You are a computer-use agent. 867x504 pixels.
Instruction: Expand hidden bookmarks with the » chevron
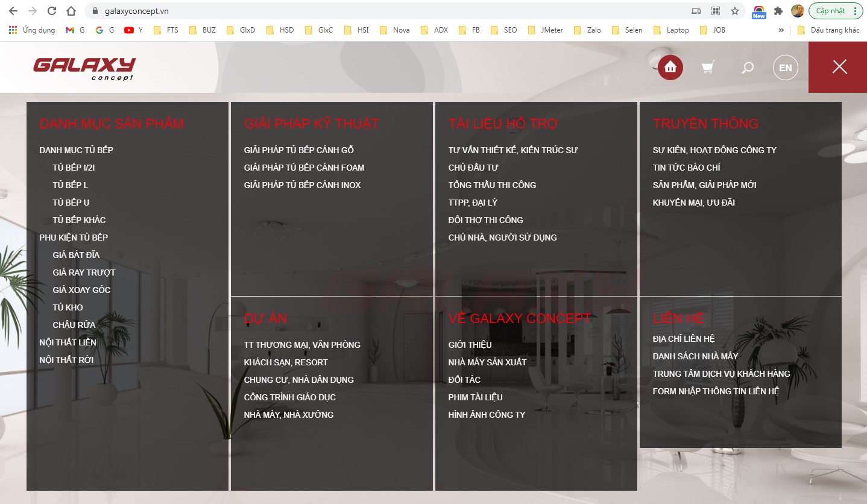[x=781, y=30]
